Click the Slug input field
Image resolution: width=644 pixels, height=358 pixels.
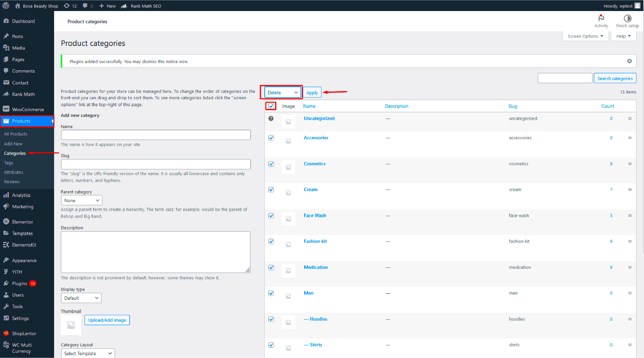pyautogui.click(x=156, y=164)
